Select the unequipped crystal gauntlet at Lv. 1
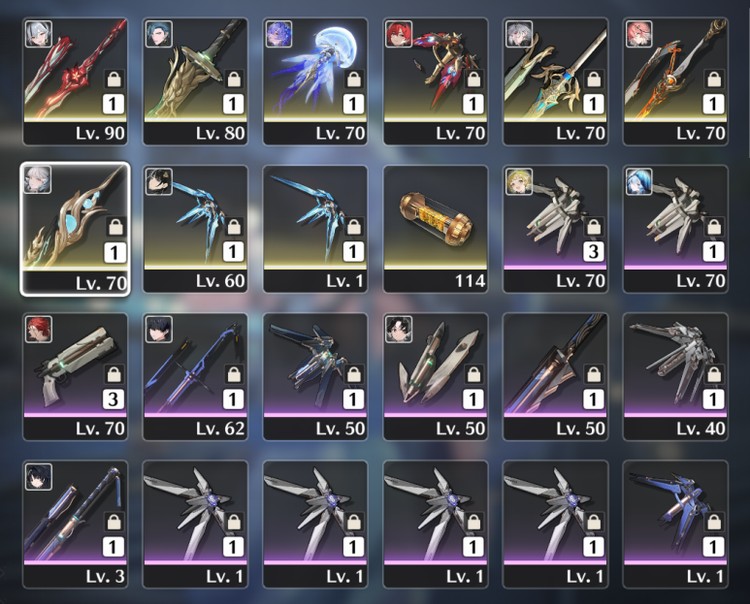The height and width of the screenshot is (604, 750). (315, 229)
